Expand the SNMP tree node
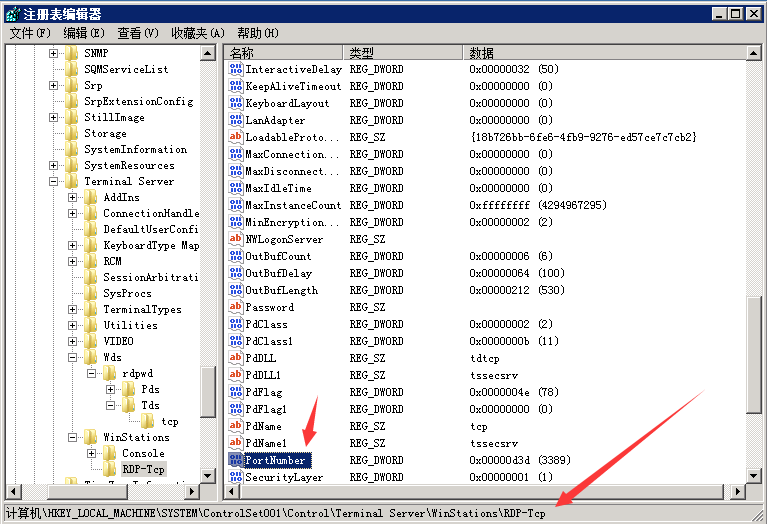 click(53, 53)
